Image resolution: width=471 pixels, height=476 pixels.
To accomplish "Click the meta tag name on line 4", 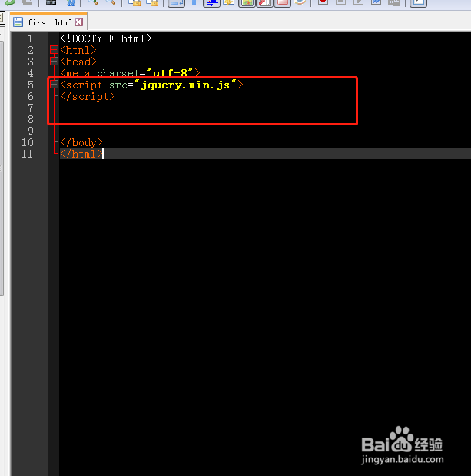I will click(78, 73).
